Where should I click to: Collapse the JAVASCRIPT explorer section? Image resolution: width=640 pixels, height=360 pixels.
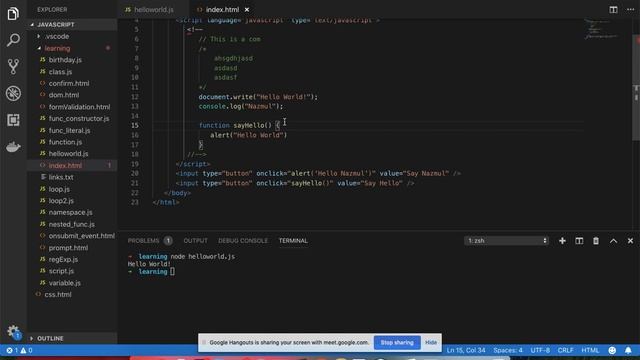click(72, 24)
